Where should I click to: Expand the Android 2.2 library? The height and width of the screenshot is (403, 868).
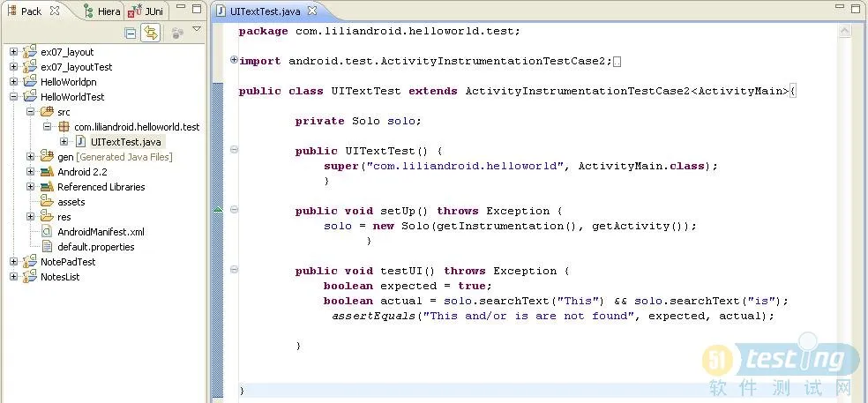(31, 172)
